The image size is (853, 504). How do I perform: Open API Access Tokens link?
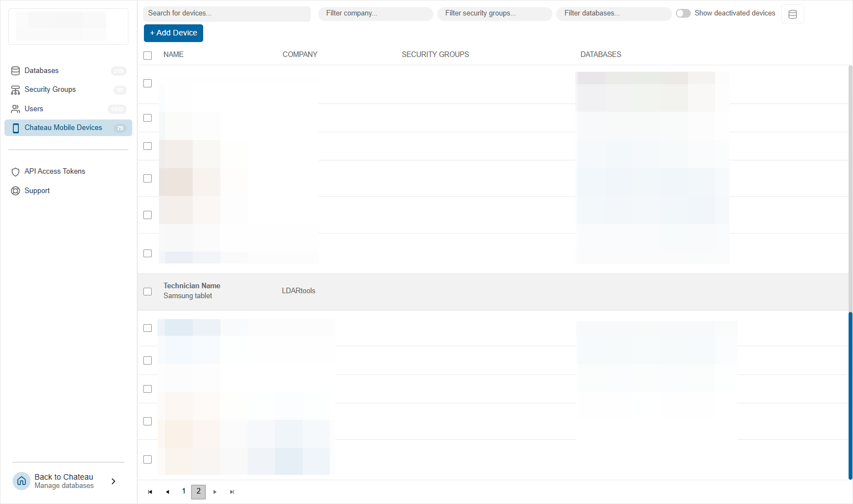pyautogui.click(x=55, y=172)
